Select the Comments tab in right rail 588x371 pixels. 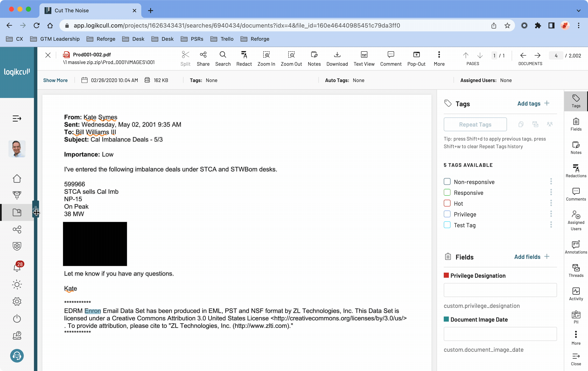click(576, 195)
